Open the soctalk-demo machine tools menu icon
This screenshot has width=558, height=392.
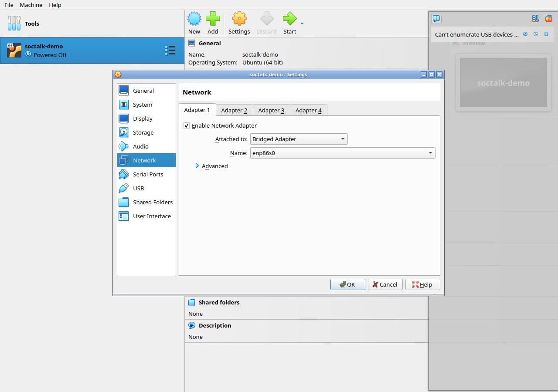point(170,51)
